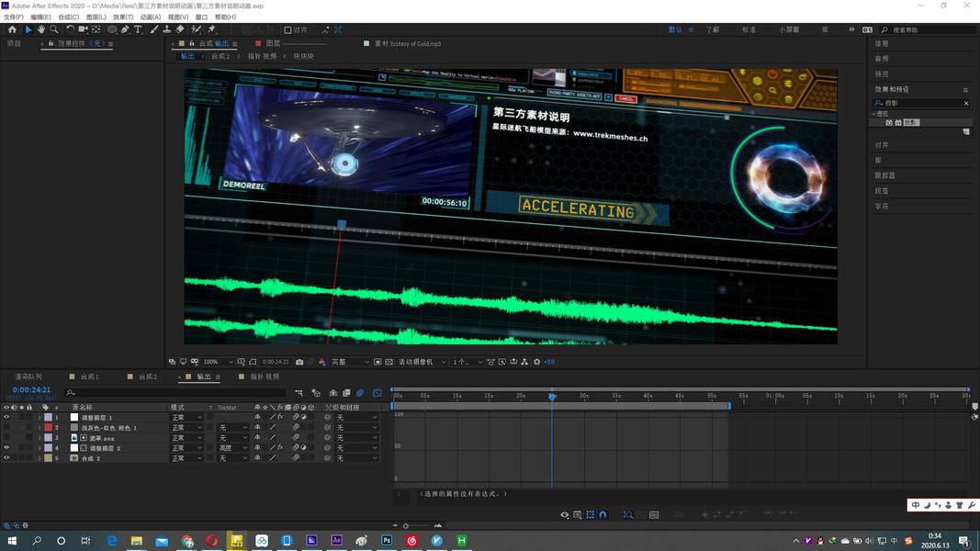Open the 合成(C) menu
980x551 pixels.
tap(68, 17)
